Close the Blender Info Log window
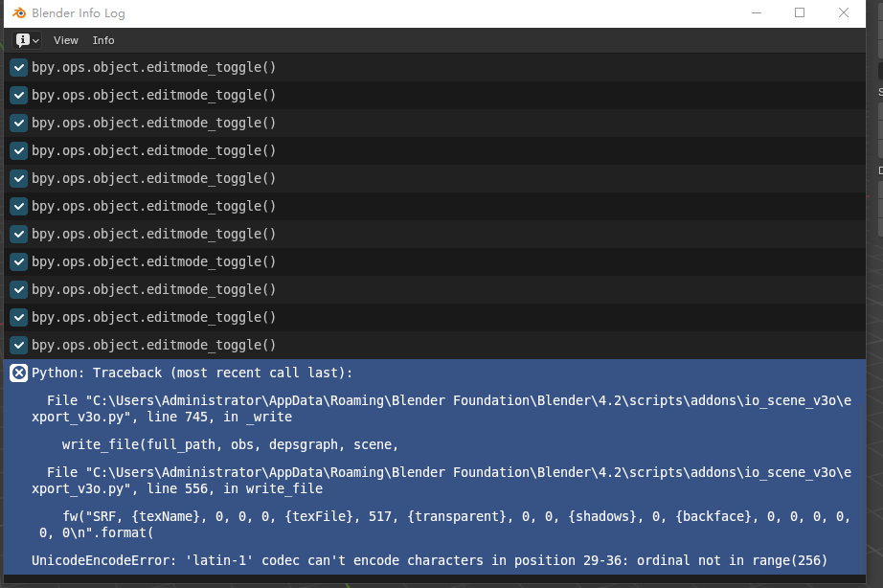The height and width of the screenshot is (588, 883). coord(843,13)
